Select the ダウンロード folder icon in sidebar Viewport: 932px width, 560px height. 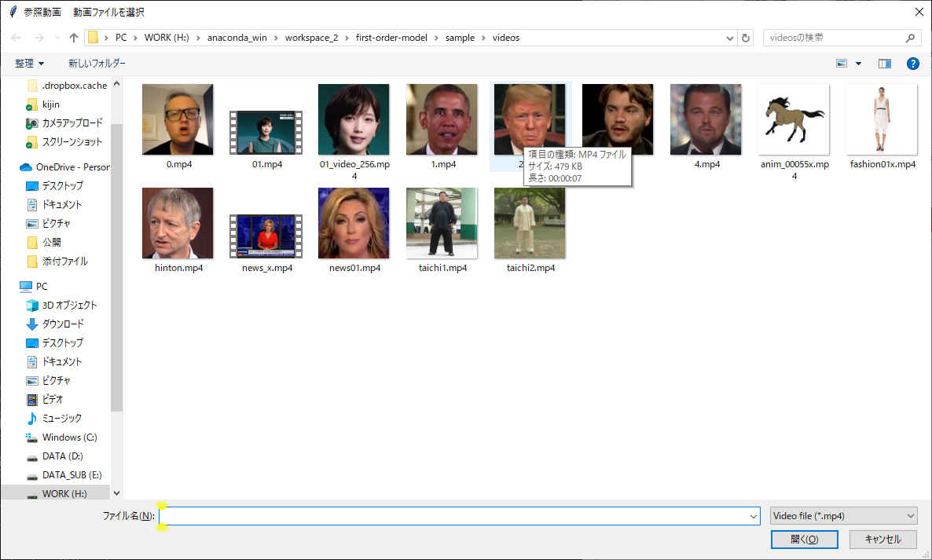pyautogui.click(x=32, y=324)
